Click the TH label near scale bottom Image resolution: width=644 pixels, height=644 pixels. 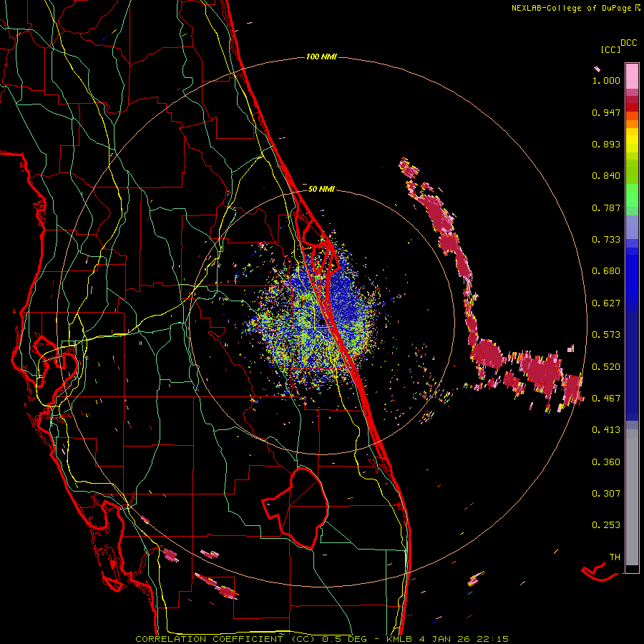[615, 557]
